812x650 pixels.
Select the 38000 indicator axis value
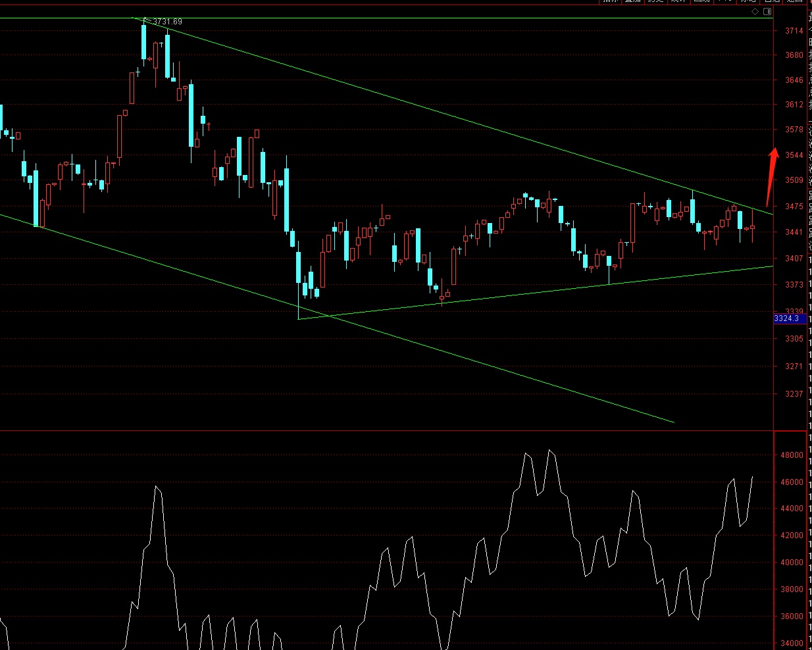pos(792,589)
